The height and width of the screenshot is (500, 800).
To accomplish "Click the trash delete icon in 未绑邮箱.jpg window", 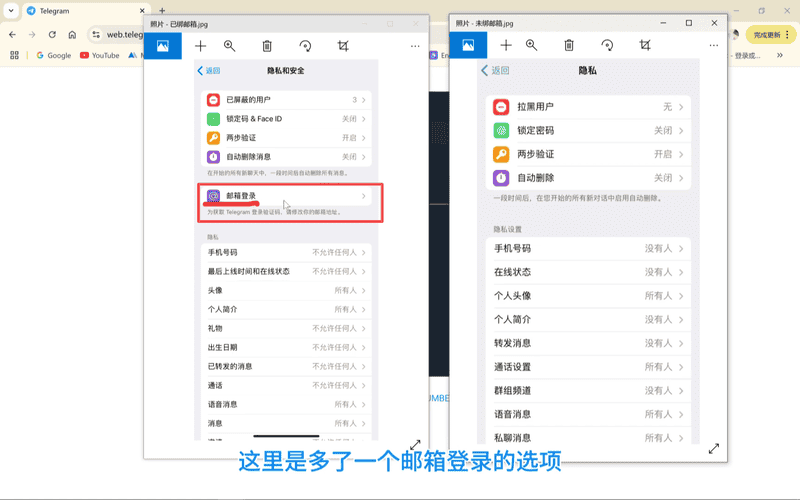I will (x=569, y=45).
